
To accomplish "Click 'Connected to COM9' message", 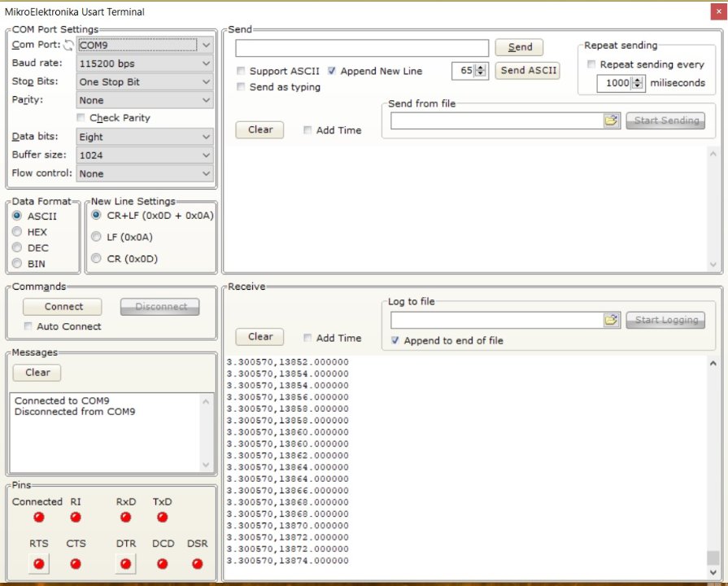I will tap(62, 400).
